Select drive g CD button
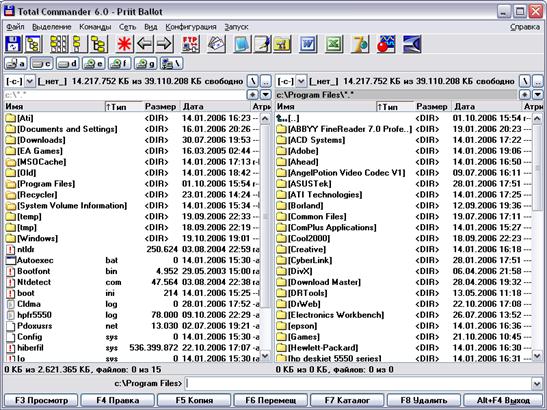This screenshot has height=410, width=547. 145,64
